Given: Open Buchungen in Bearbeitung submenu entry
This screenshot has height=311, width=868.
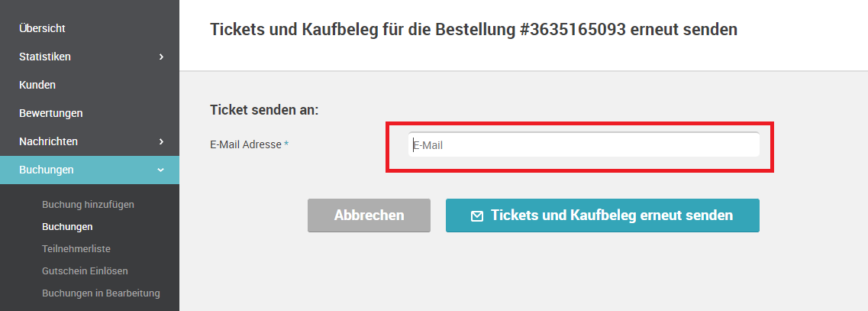Looking at the screenshot, I should (101, 293).
